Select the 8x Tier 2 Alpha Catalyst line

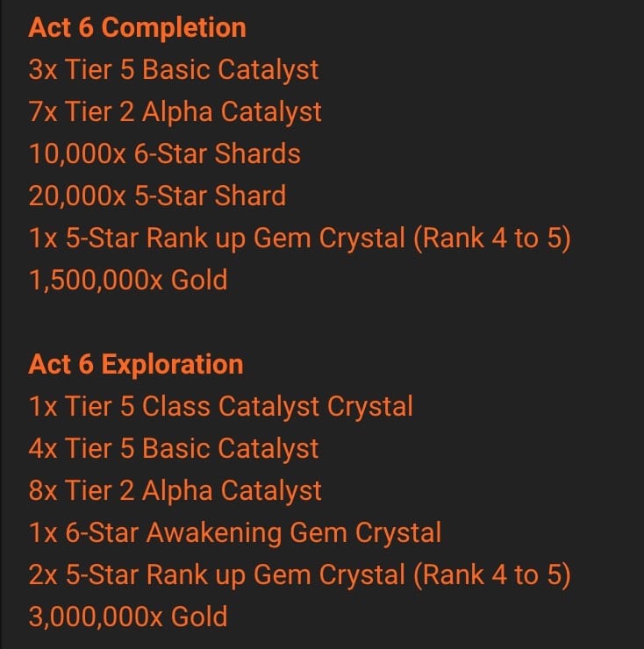(x=175, y=490)
